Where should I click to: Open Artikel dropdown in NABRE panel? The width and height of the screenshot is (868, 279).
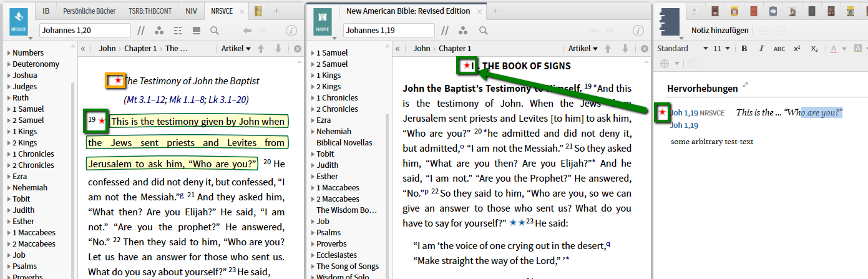tap(583, 49)
